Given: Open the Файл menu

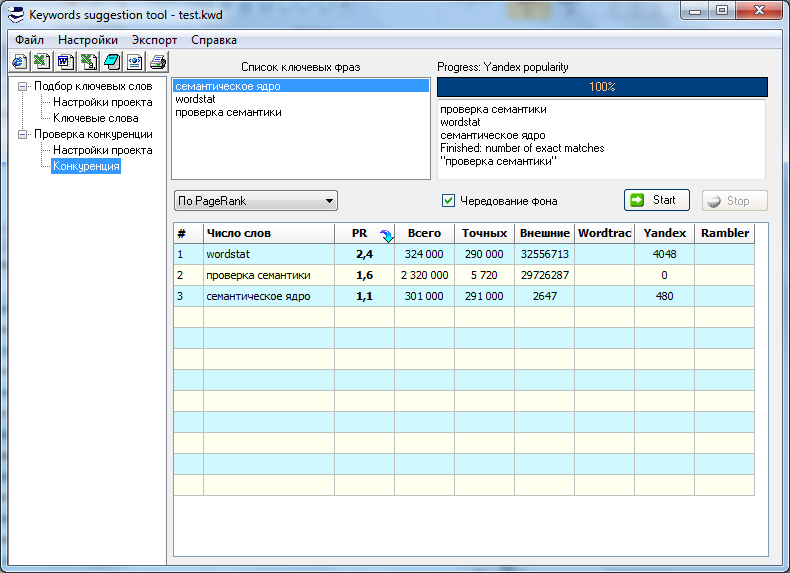Looking at the screenshot, I should 29,40.
